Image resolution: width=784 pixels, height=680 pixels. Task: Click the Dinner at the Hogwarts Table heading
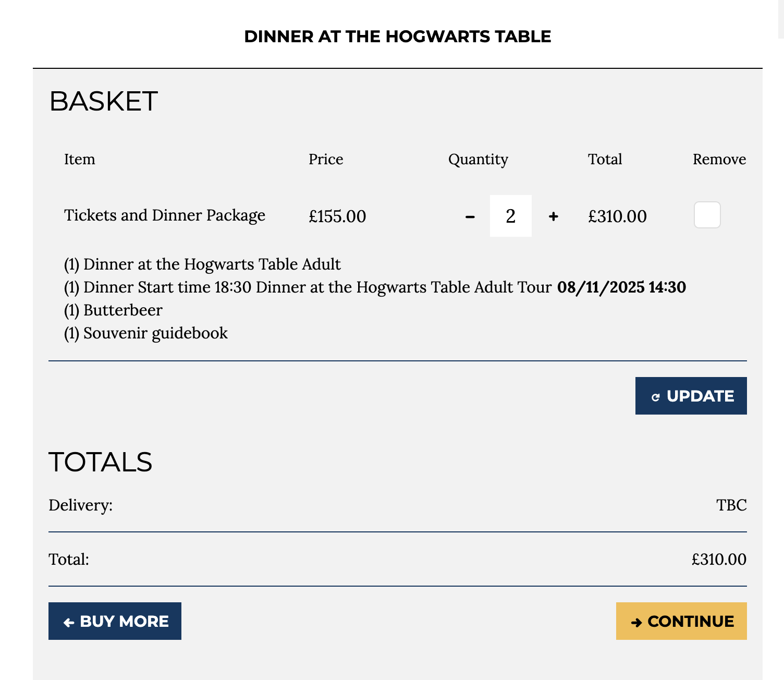pyautogui.click(x=397, y=37)
